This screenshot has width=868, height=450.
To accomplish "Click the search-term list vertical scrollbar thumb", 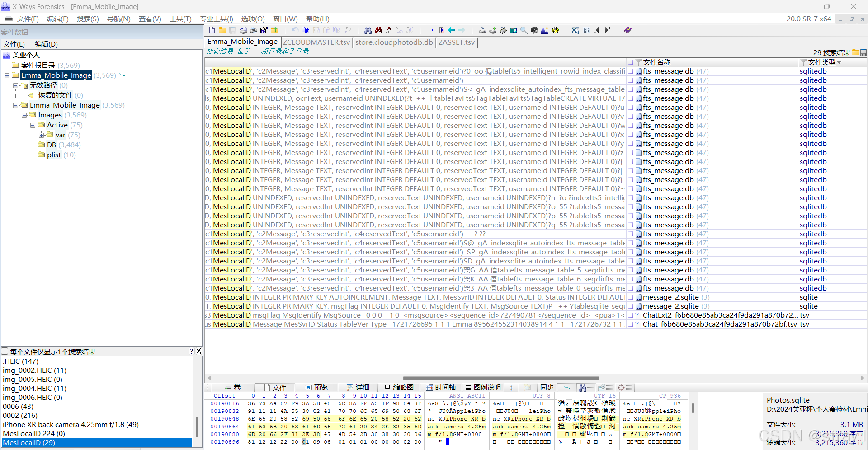I will pos(197,427).
